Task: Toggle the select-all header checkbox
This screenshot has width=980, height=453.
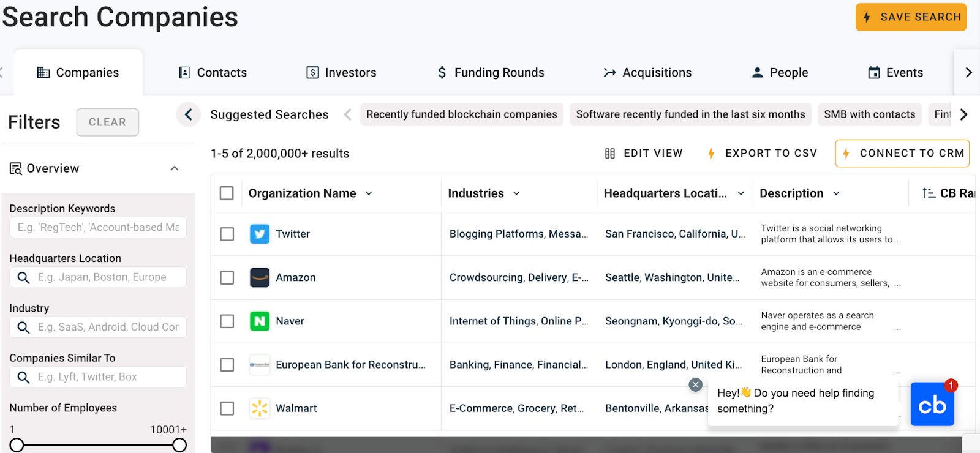Action: tap(227, 193)
